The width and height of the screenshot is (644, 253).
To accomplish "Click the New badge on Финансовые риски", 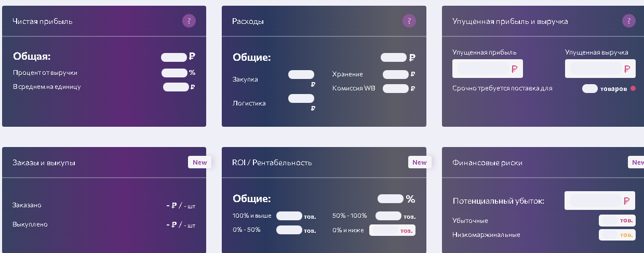I will click(637, 163).
